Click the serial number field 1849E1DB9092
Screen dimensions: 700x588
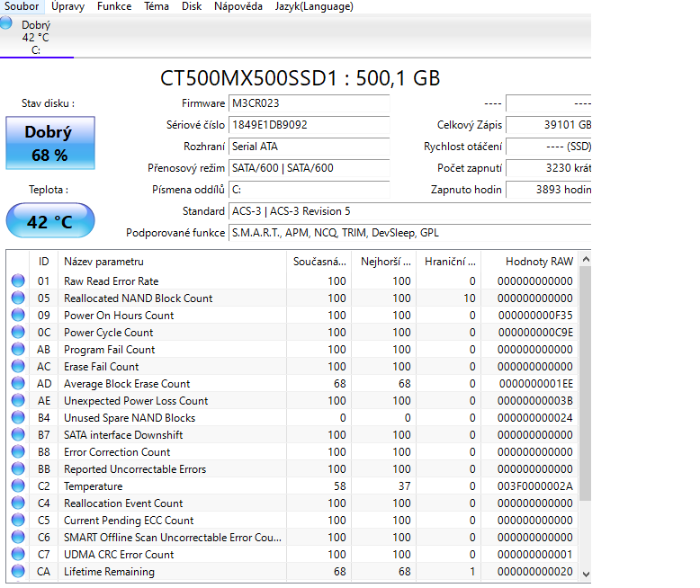(309, 125)
